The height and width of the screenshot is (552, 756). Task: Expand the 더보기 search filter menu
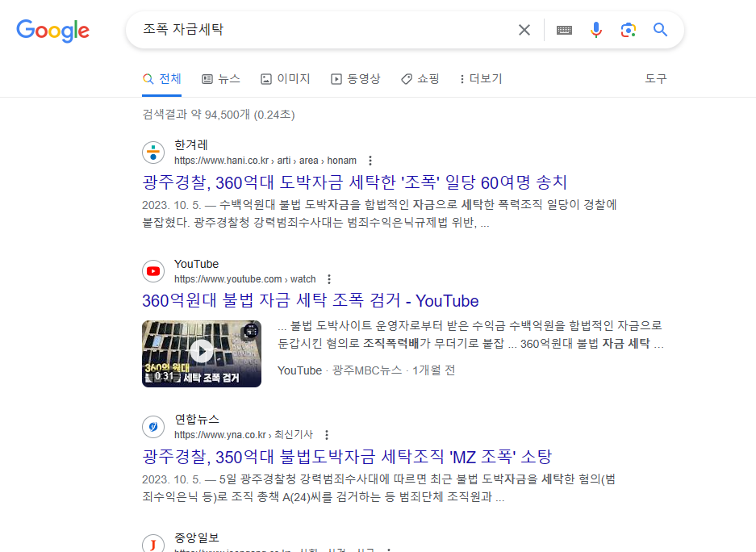pyautogui.click(x=480, y=79)
